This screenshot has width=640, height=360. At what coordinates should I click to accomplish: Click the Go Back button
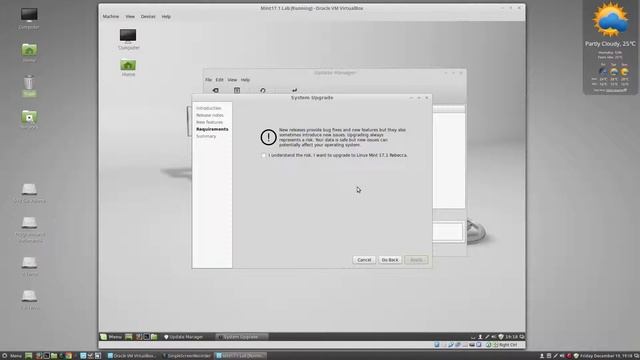tap(390, 260)
